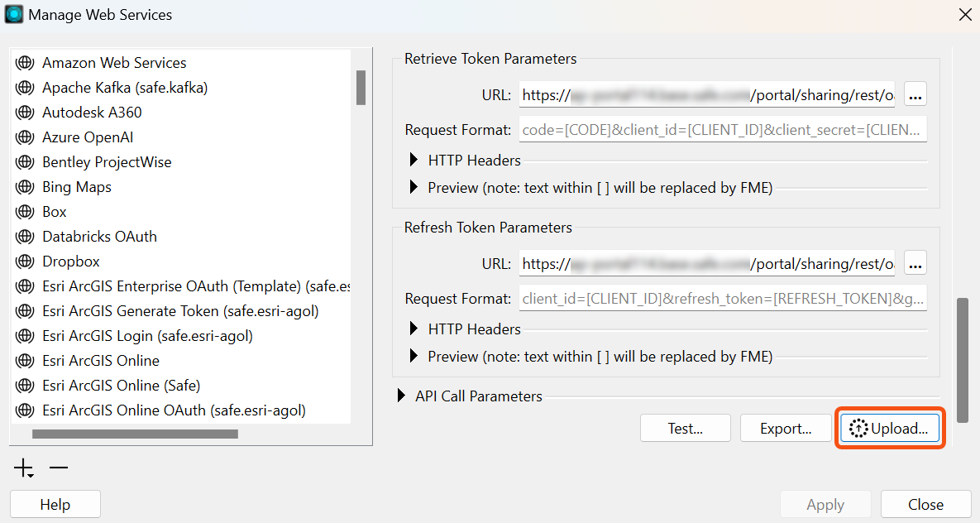Expand Preview under Refresh Token Parameters

414,356
